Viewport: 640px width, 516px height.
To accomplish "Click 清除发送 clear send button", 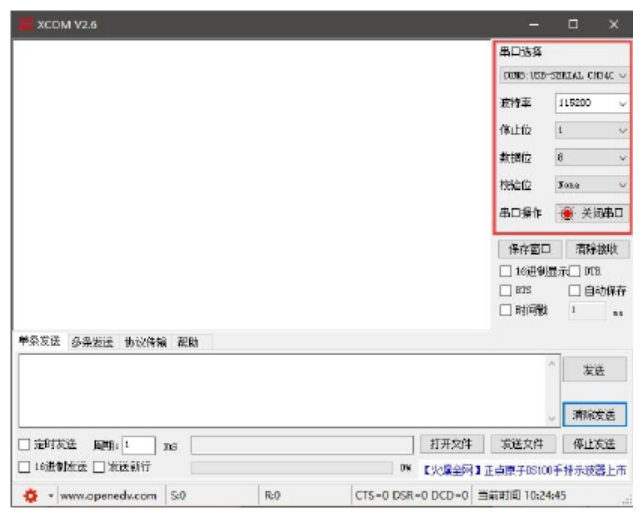I will coord(595,415).
